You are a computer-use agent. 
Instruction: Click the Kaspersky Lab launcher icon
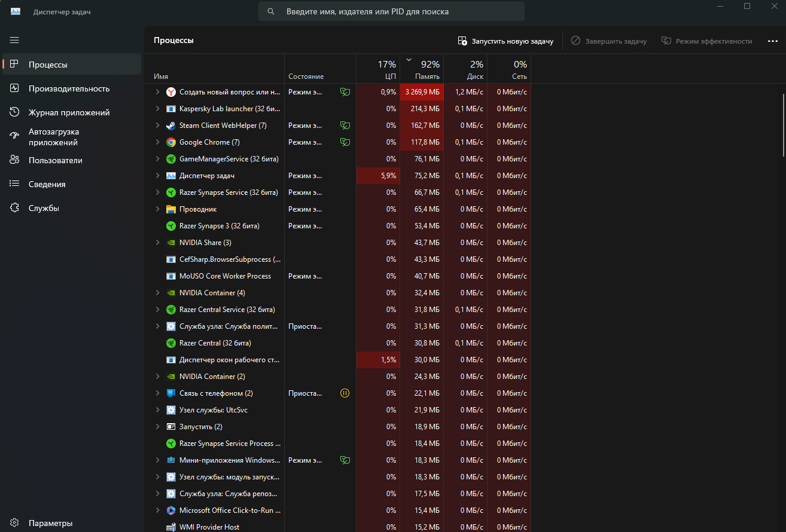coord(171,109)
